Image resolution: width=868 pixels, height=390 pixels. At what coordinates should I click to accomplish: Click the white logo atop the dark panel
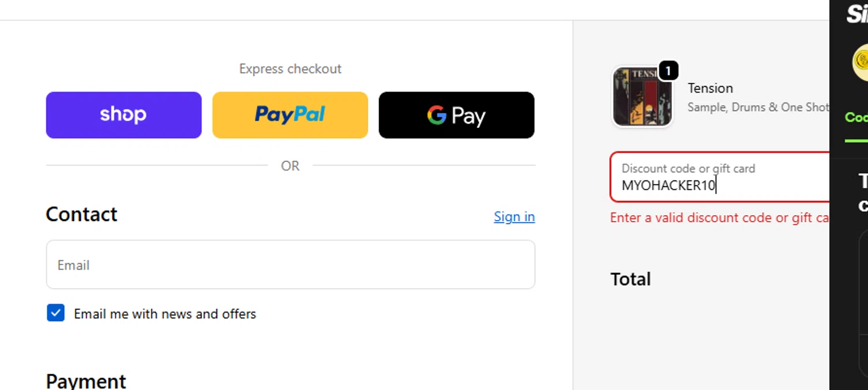coord(857,14)
